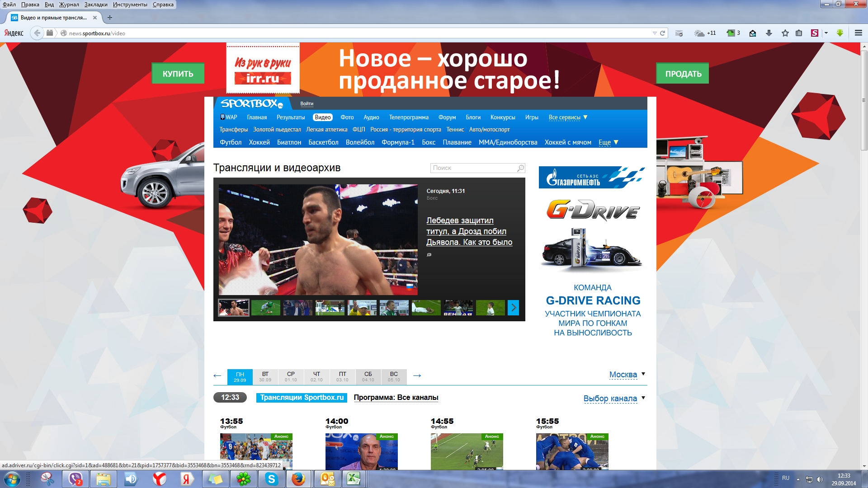Click the mail envelope toolbar icon
The height and width of the screenshot is (488, 868).
[x=679, y=33]
